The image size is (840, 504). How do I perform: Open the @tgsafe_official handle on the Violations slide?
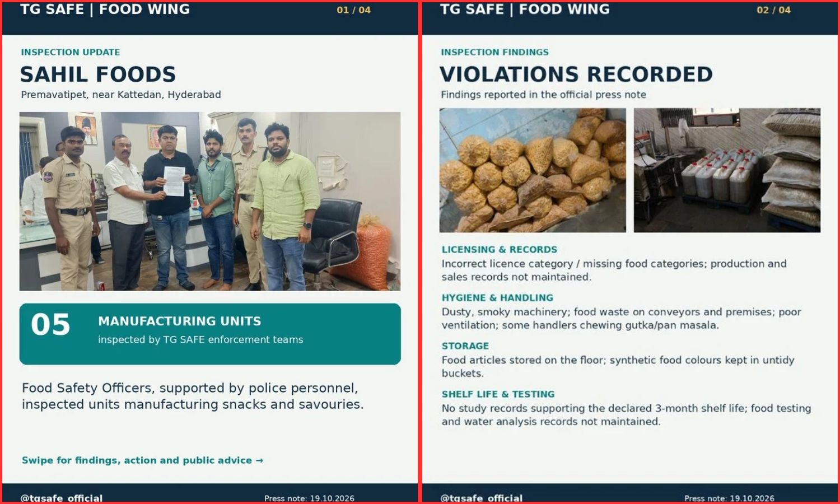[482, 498]
